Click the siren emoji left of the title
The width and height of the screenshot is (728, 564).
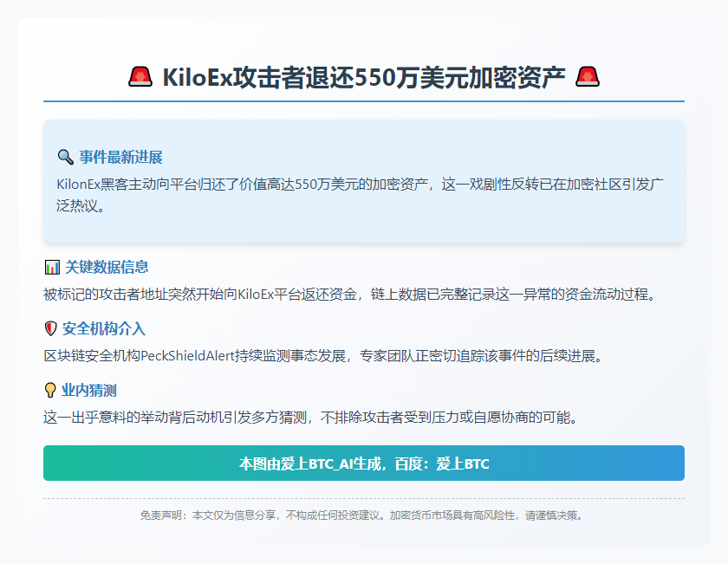click(x=140, y=77)
